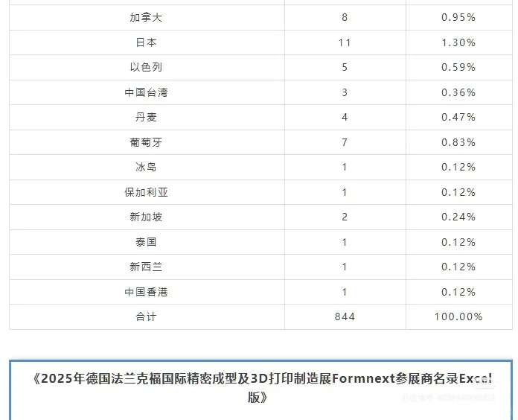
Task: Click the '中国台湾' cell
Action: point(146,92)
